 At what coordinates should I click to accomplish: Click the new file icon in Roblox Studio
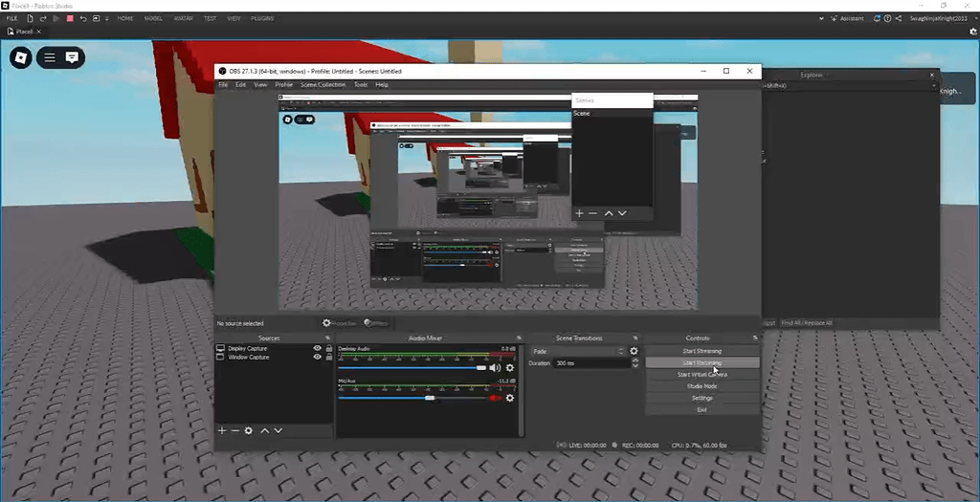click(x=30, y=19)
